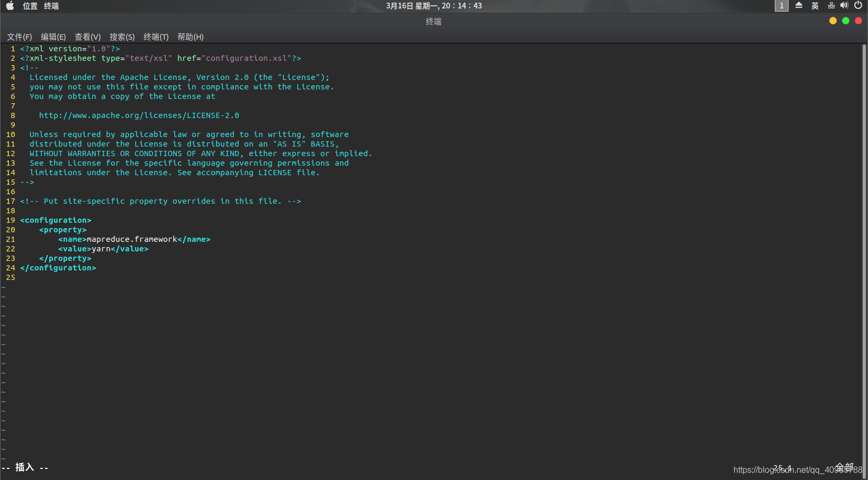868x480 pixels.
Task: Open the 终端 app menu in top bar
Action: click(51, 6)
